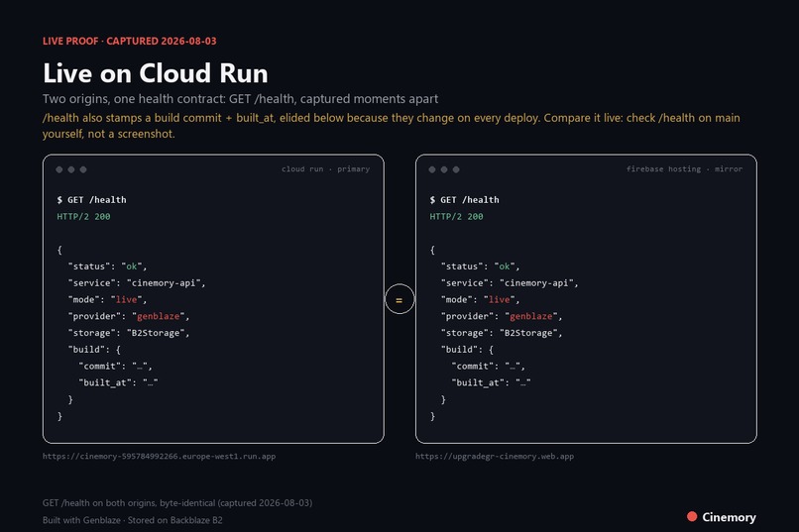Click 'HTTP/2 200' in cloud run primary panel
The height and width of the screenshot is (532, 799).
pos(83,216)
